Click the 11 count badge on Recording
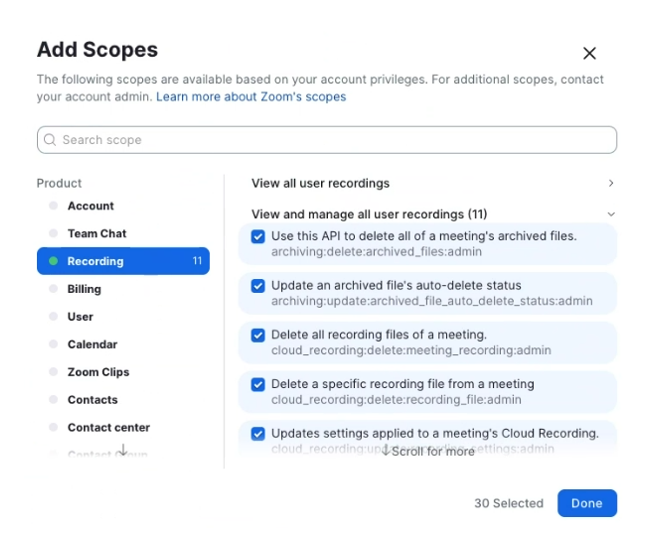The height and width of the screenshot is (548, 650). 197,261
